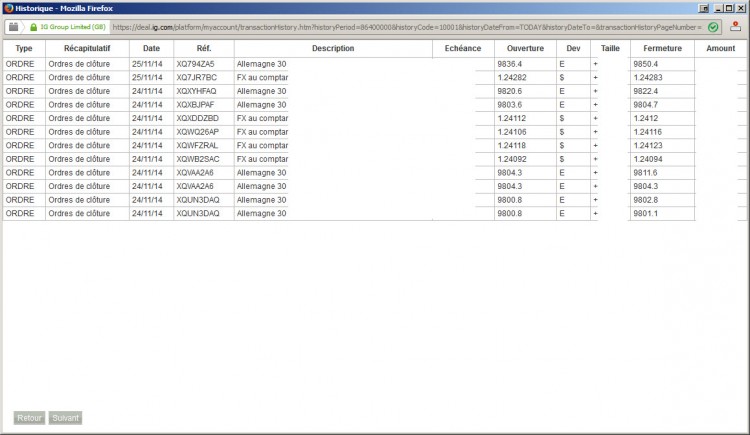Click the Type column header

(x=24, y=48)
